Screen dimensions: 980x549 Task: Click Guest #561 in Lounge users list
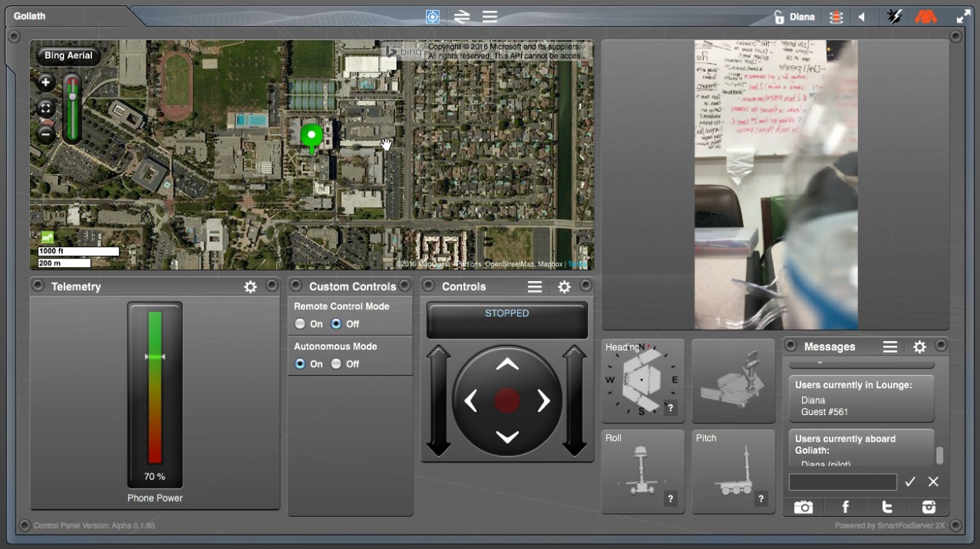824,412
